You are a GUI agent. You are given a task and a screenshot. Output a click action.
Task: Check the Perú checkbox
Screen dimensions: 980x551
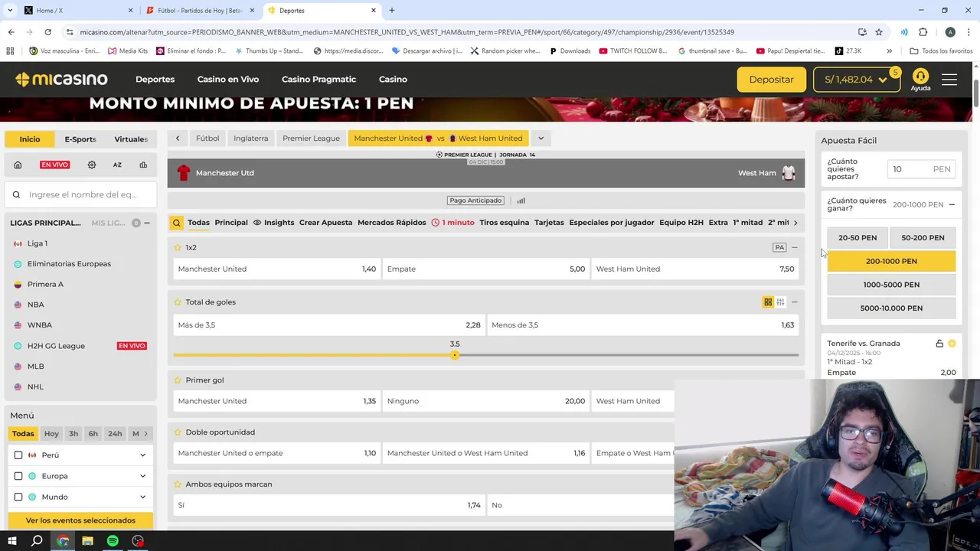point(18,455)
